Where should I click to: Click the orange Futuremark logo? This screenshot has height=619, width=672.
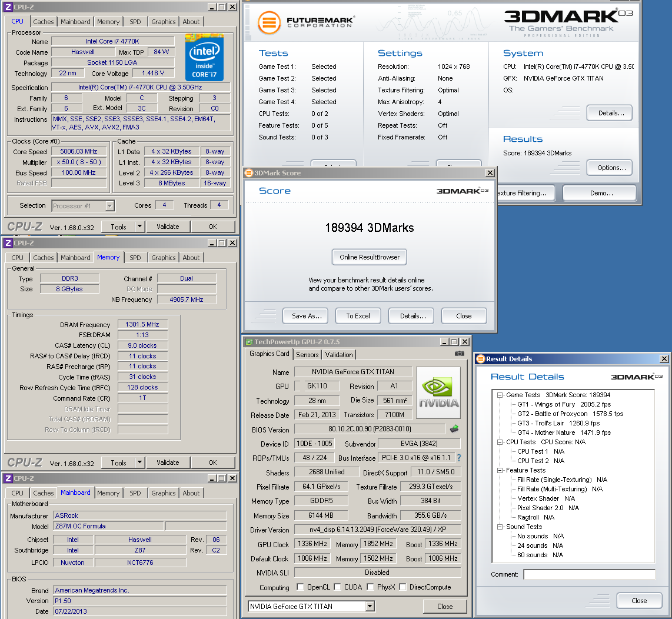[269, 22]
